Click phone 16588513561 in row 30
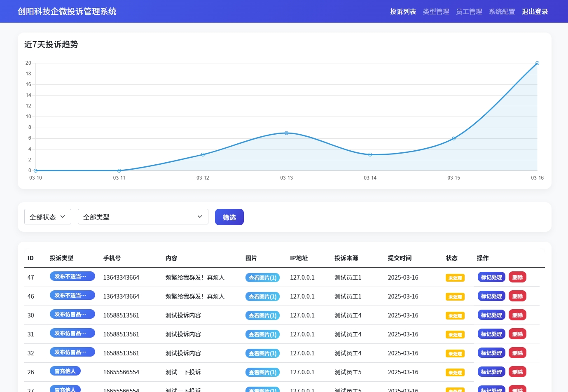 click(x=121, y=315)
